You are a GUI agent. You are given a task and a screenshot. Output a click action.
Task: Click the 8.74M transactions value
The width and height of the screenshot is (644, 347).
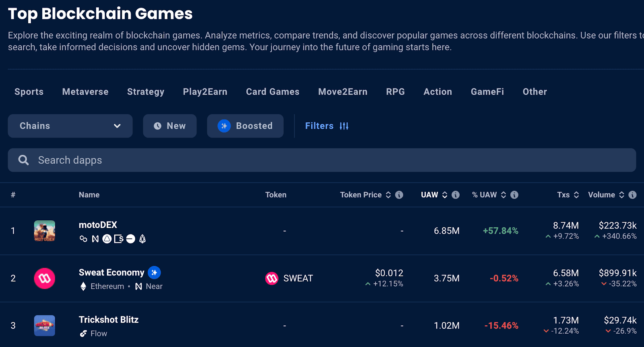(x=566, y=226)
